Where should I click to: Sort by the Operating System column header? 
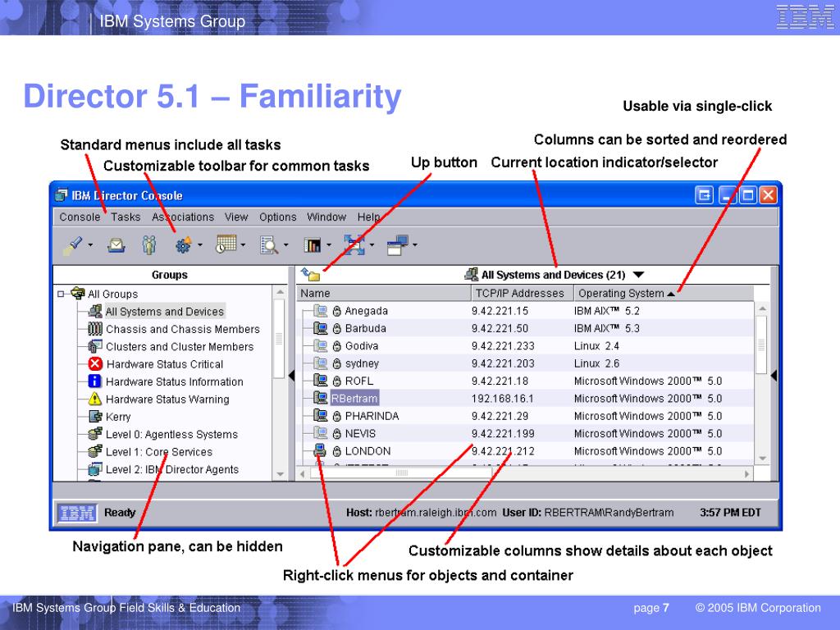[x=664, y=293]
